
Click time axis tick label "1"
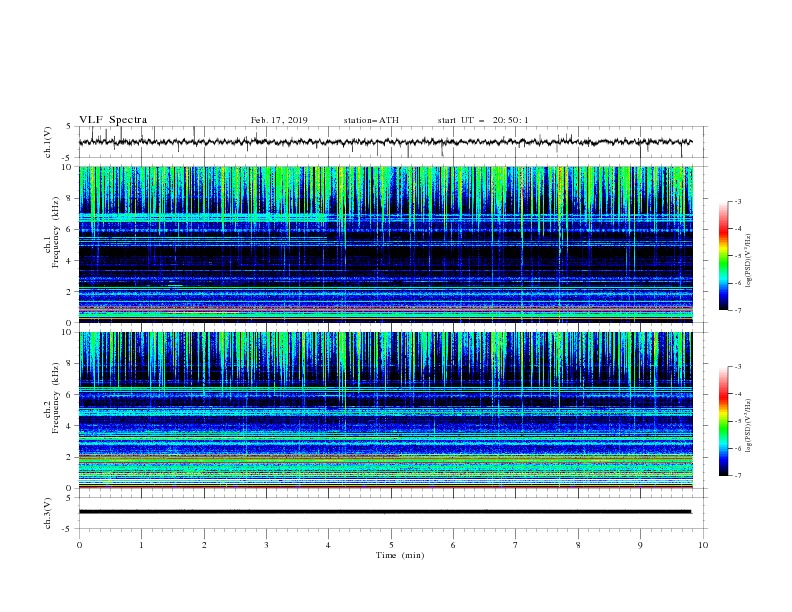coord(141,545)
